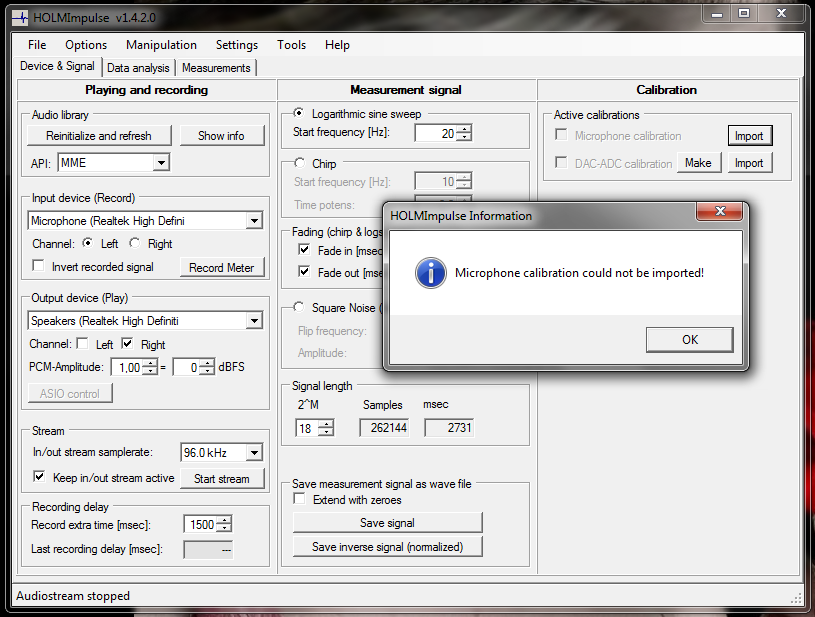Viewport: 815px width, 617px height.
Task: Check the Left output channel box
Action: pos(82,344)
